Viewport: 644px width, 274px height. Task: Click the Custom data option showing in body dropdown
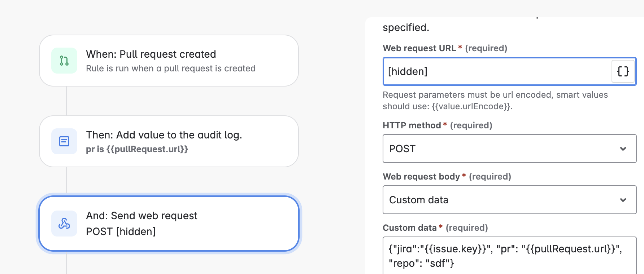419,200
